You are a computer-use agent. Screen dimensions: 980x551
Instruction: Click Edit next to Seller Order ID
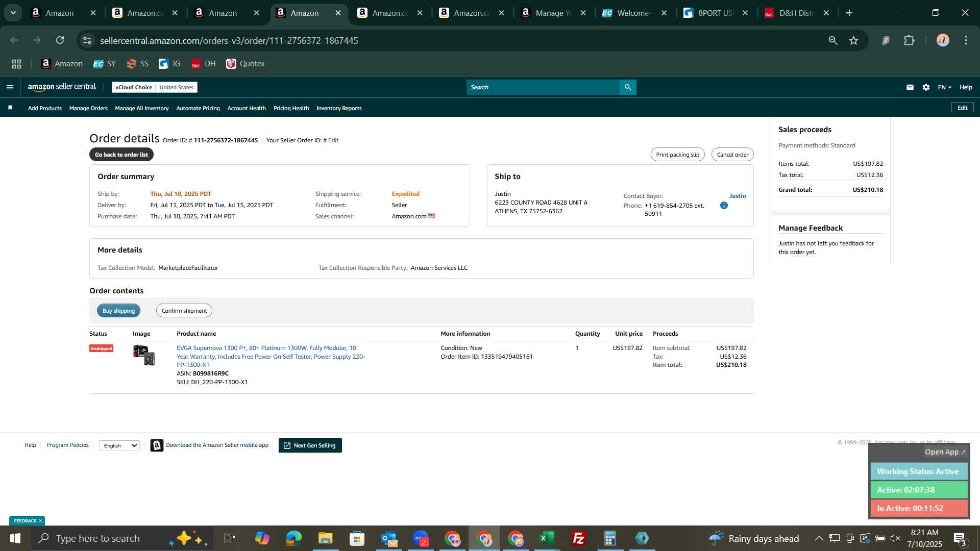[x=333, y=140]
